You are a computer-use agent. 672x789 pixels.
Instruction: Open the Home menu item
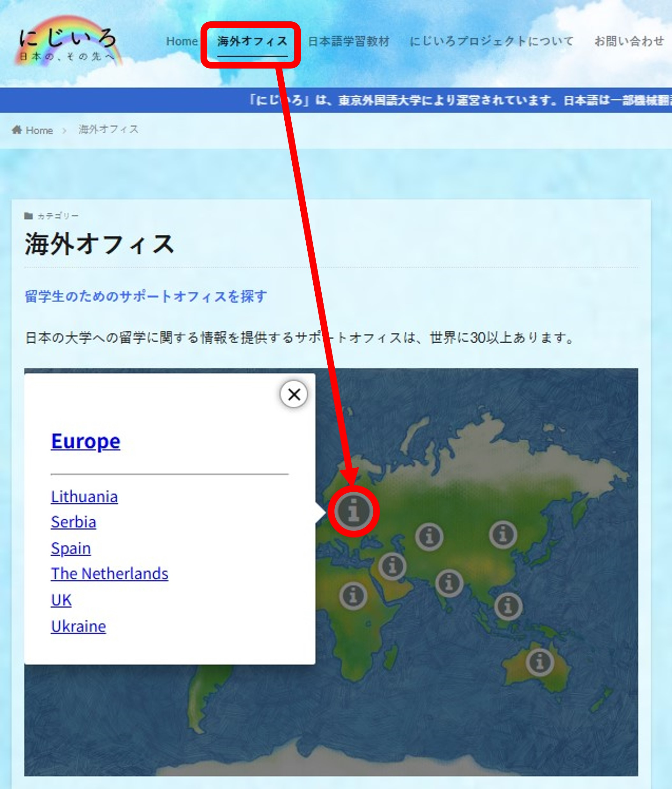pyautogui.click(x=182, y=41)
